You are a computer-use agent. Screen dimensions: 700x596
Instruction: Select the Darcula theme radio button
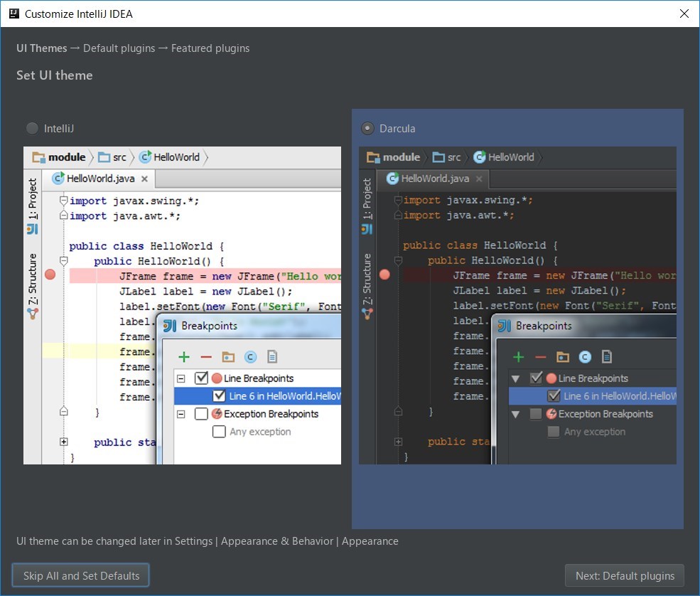click(x=367, y=128)
